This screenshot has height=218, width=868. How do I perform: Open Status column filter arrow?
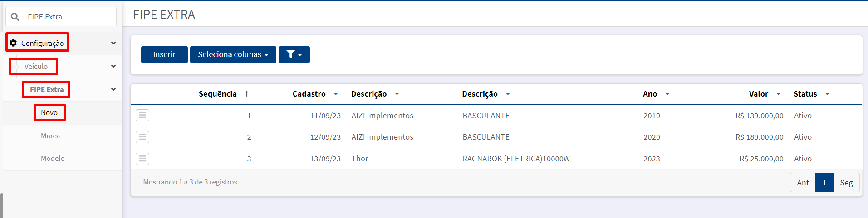[x=827, y=94]
